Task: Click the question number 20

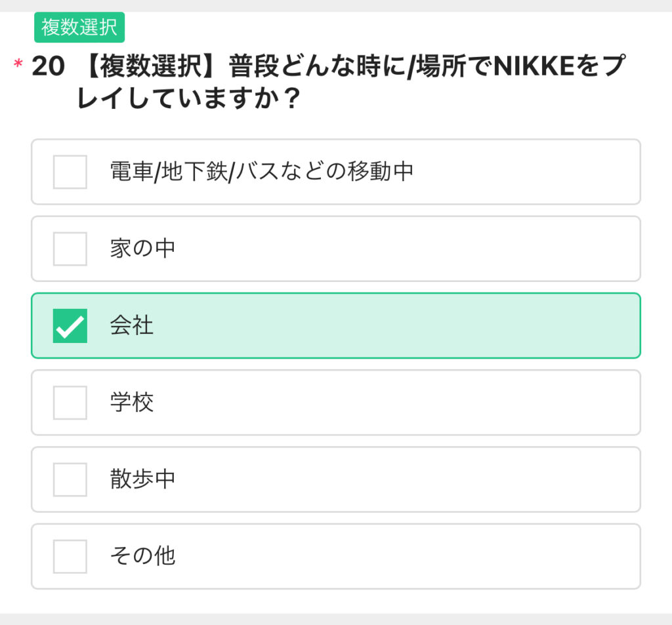Action: [48, 66]
